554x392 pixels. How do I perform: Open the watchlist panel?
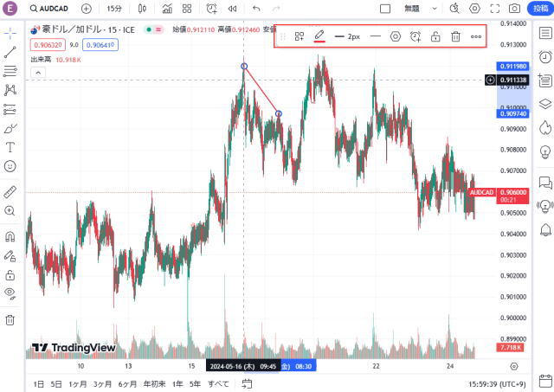tap(545, 33)
